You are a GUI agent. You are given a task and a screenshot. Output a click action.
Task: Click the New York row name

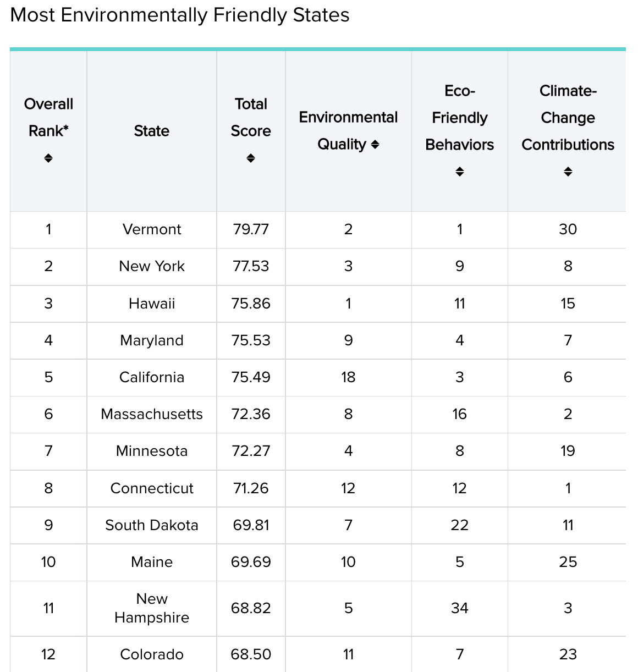[152, 266]
